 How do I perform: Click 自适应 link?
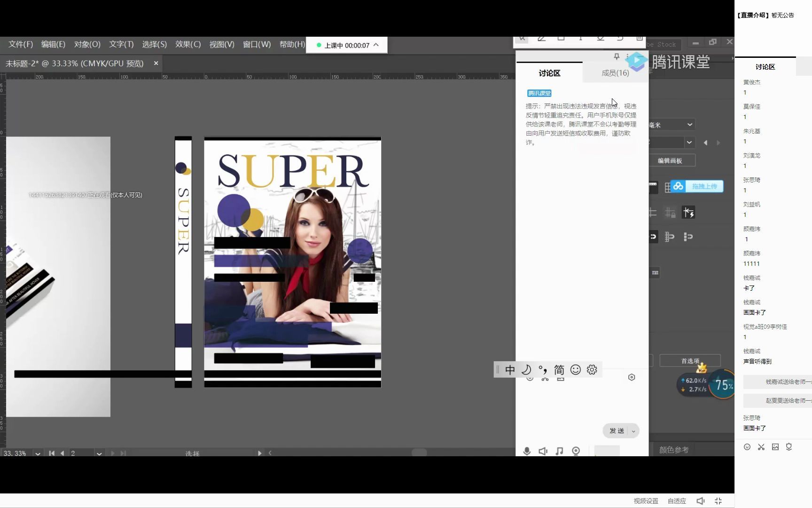677,501
